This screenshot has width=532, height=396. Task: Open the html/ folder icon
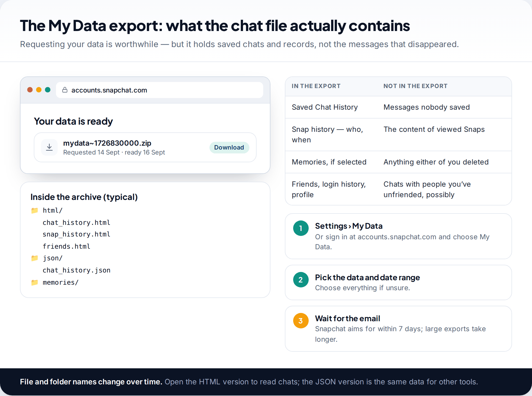click(35, 210)
